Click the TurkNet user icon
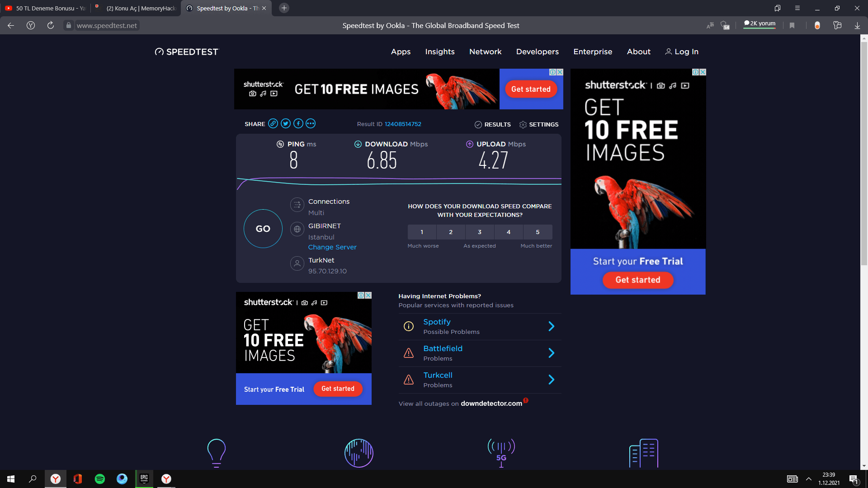868x488 pixels. point(297,263)
